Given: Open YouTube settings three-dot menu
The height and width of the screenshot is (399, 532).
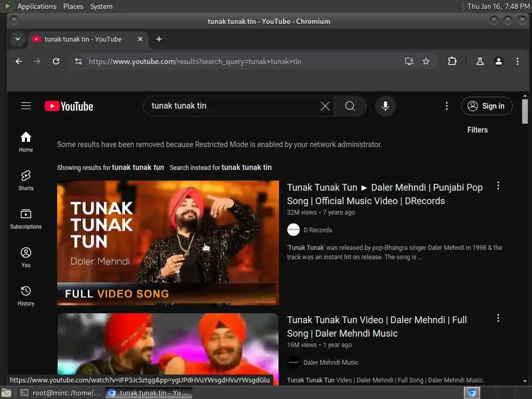Looking at the screenshot, I should tap(446, 106).
